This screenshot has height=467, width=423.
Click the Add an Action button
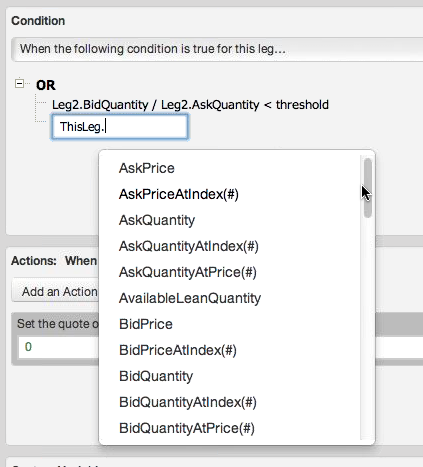(55, 292)
